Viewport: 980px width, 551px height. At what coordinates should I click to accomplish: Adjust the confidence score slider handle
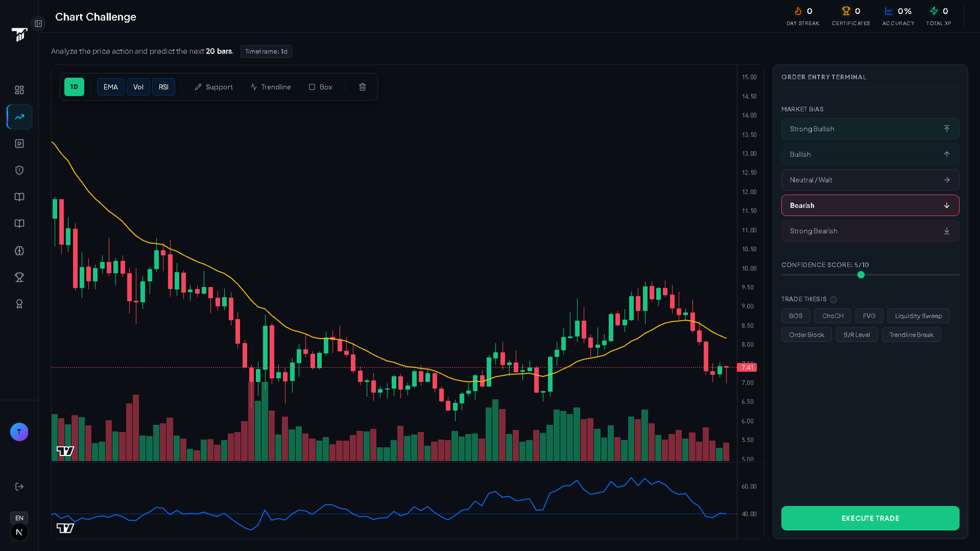[x=861, y=275]
